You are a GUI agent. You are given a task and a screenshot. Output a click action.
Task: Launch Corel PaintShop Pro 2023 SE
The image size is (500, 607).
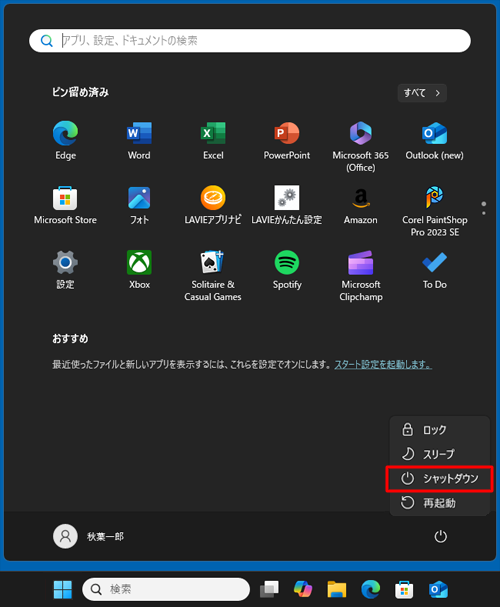[435, 211]
